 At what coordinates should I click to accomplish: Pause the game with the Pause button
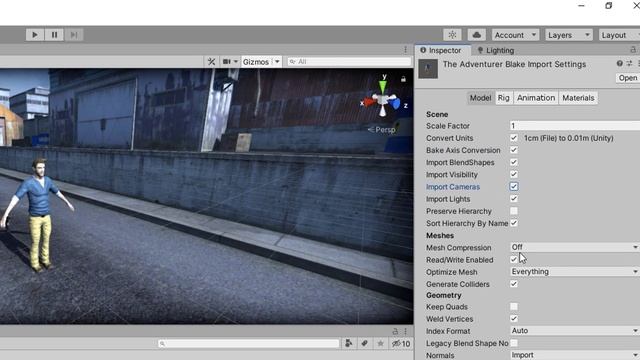click(x=54, y=35)
